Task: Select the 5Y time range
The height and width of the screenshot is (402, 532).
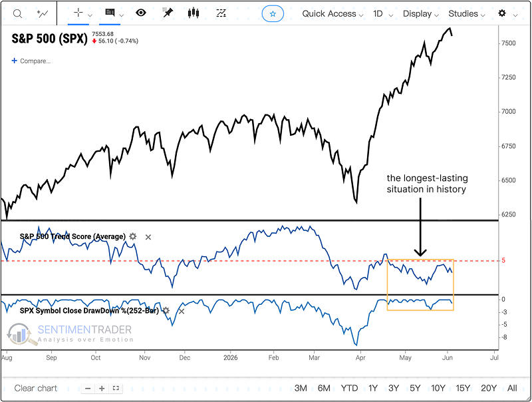Action: point(415,388)
